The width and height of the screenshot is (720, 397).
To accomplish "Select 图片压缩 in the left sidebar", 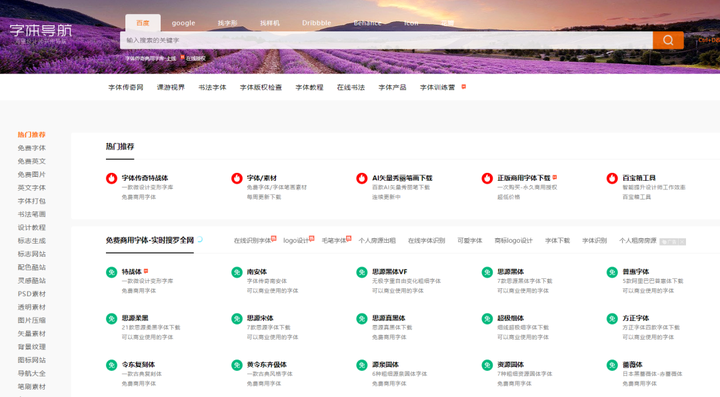I will pyautogui.click(x=32, y=320).
